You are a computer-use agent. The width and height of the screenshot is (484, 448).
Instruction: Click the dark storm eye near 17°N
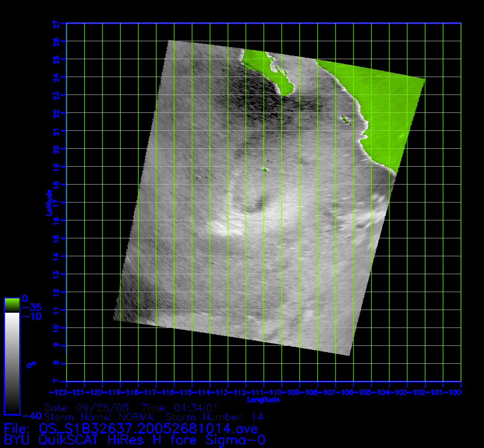pos(257,206)
